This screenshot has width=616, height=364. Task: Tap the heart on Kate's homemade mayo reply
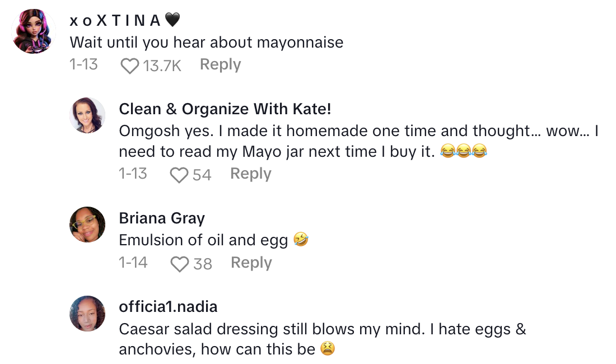[179, 176]
